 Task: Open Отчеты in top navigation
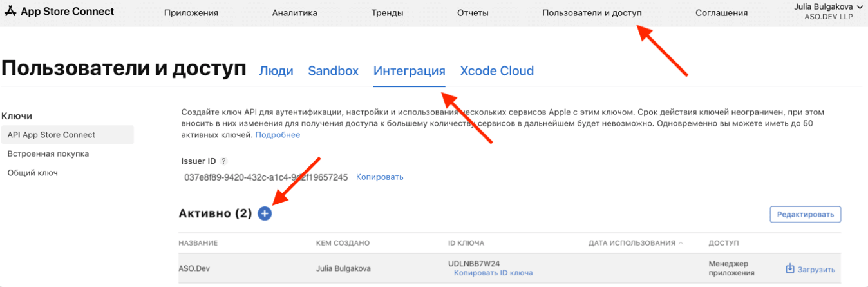(x=473, y=13)
